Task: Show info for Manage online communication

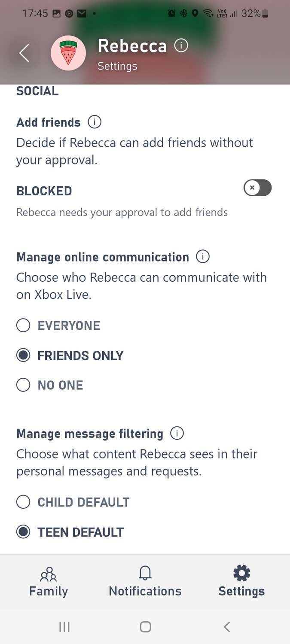Action: point(203,257)
